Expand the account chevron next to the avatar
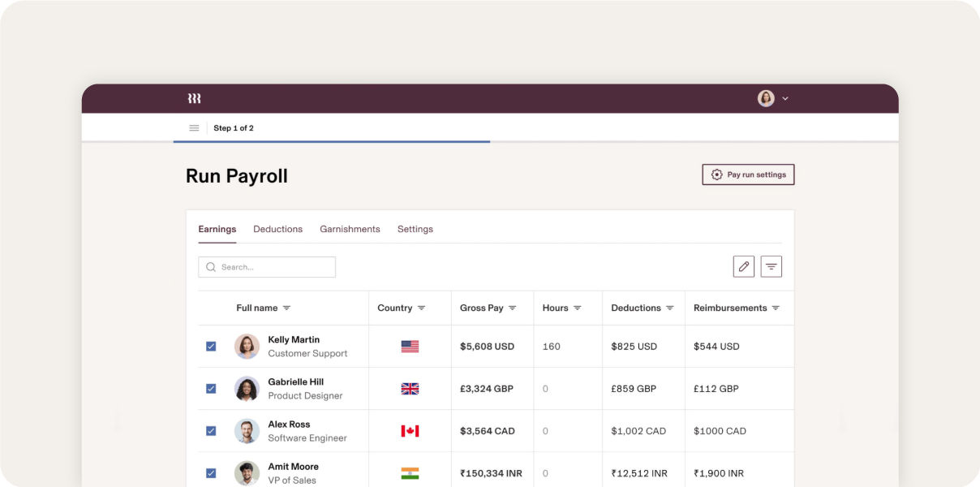Viewport: 980px width, 487px height. point(784,98)
